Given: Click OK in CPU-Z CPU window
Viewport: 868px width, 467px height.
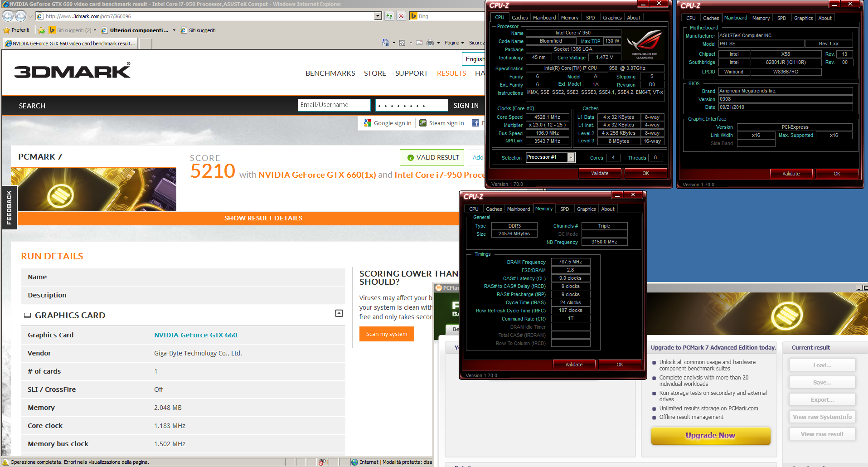Looking at the screenshot, I should 645,173.
